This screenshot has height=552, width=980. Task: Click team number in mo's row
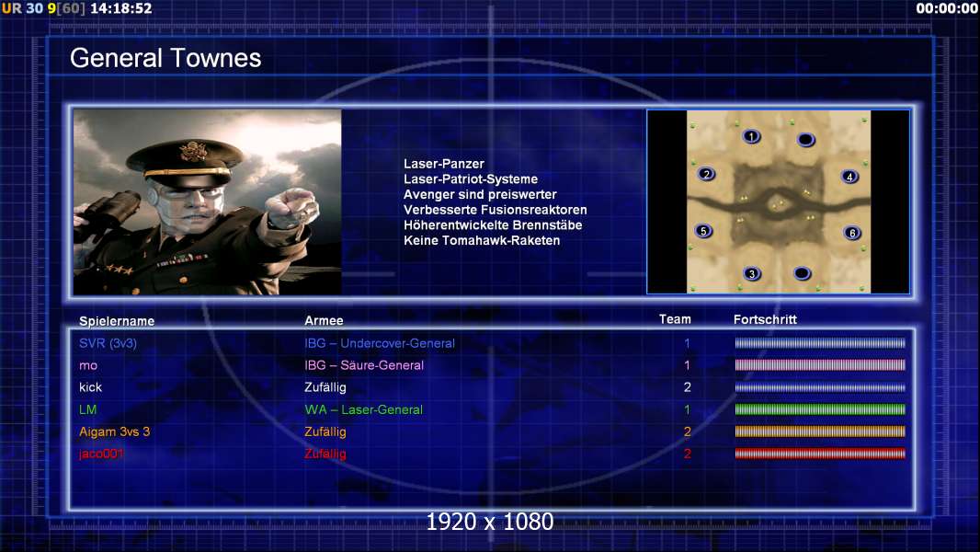(x=687, y=365)
